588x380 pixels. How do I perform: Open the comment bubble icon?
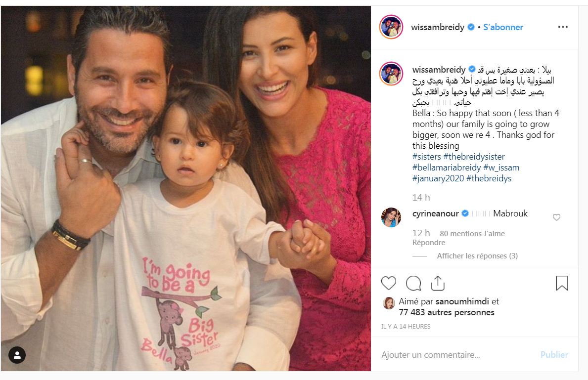click(413, 283)
